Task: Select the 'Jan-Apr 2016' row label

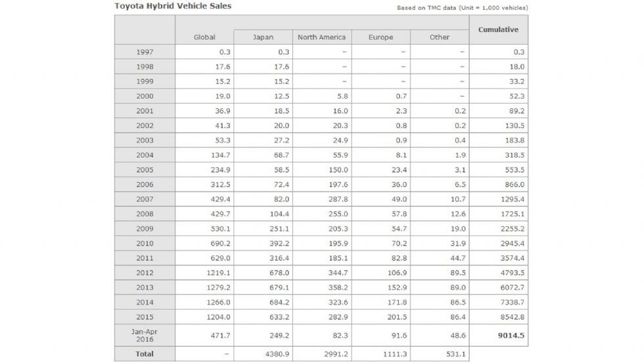Action: pos(145,335)
